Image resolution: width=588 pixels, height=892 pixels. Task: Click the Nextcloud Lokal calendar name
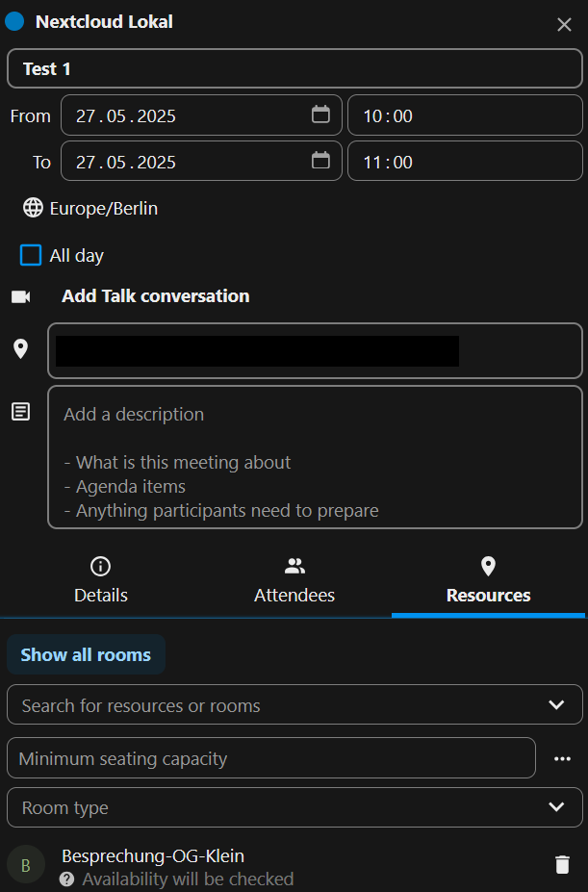[x=104, y=21]
